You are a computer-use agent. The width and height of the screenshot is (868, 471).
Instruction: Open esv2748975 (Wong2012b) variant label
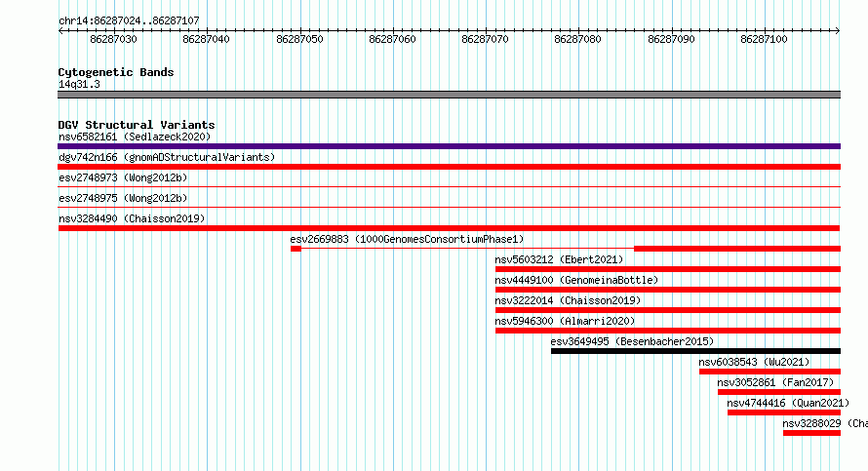click(x=123, y=198)
